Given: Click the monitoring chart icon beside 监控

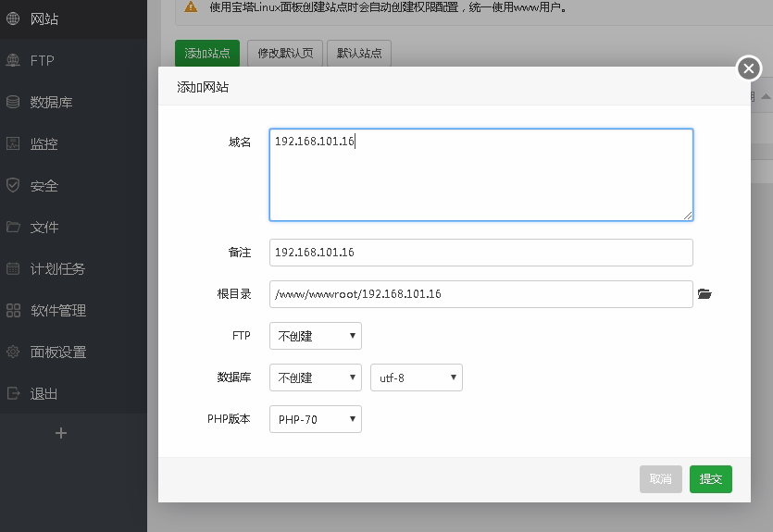Looking at the screenshot, I should [x=13, y=143].
